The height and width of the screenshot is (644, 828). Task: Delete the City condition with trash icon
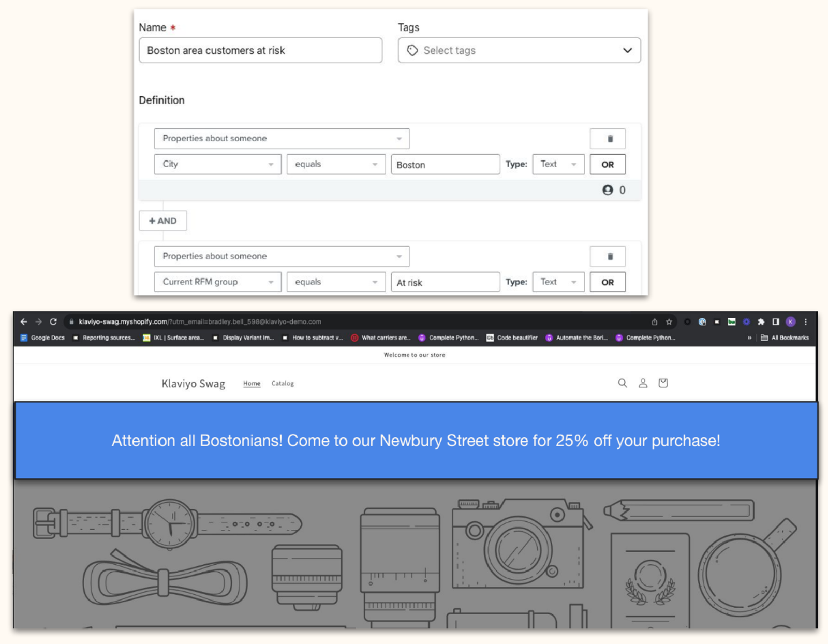pyautogui.click(x=608, y=139)
